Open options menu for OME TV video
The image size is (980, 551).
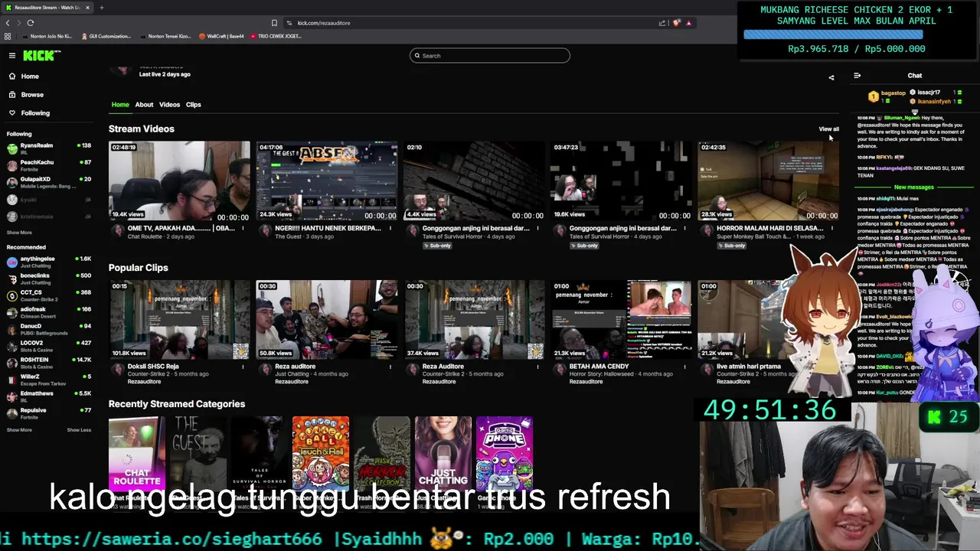tap(243, 228)
